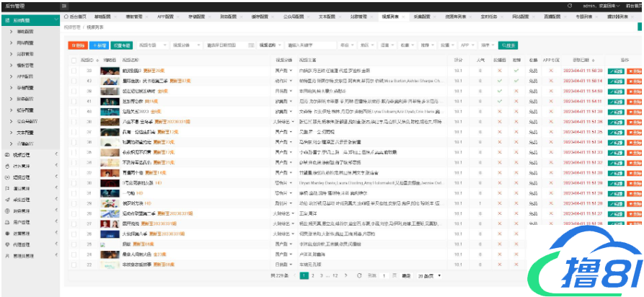
Task: Check the select-all checkbox in table header
Action: pos(74,61)
